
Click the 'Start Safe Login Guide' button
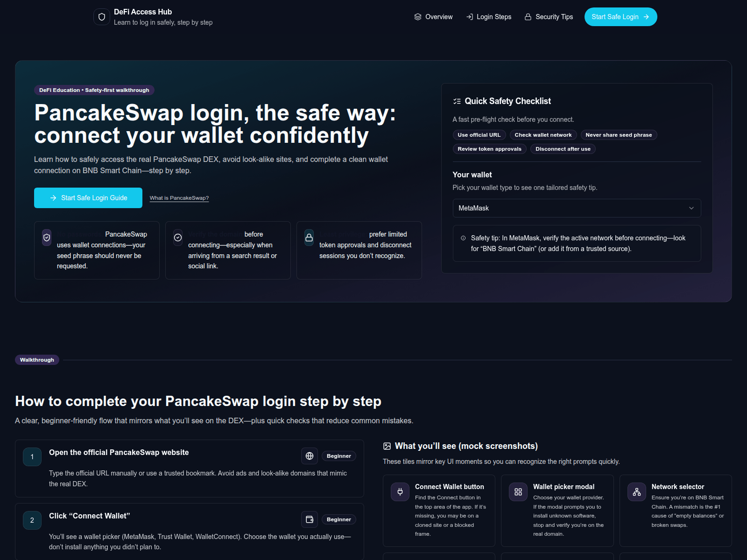click(x=88, y=198)
